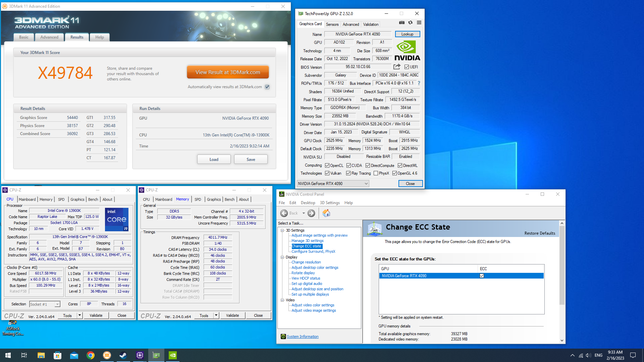644x362 pixels.
Task: Open Steam from the taskbar
Action: (x=123, y=355)
